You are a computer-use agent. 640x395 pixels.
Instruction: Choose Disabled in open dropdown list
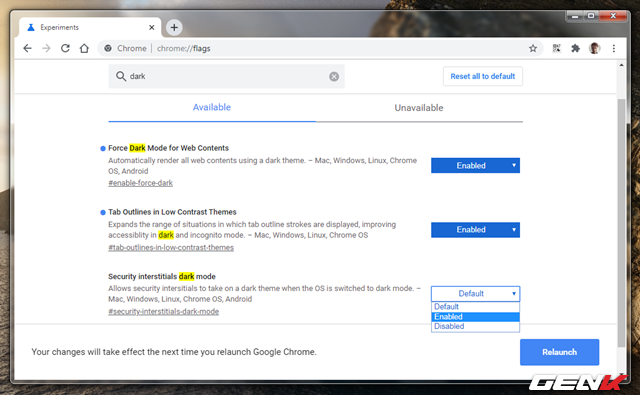click(x=476, y=326)
